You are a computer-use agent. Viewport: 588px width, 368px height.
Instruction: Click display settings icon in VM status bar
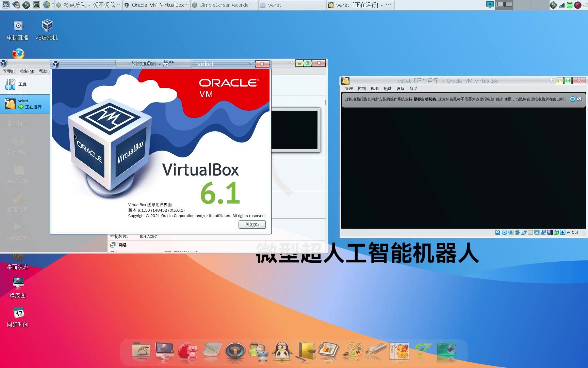pos(537,232)
